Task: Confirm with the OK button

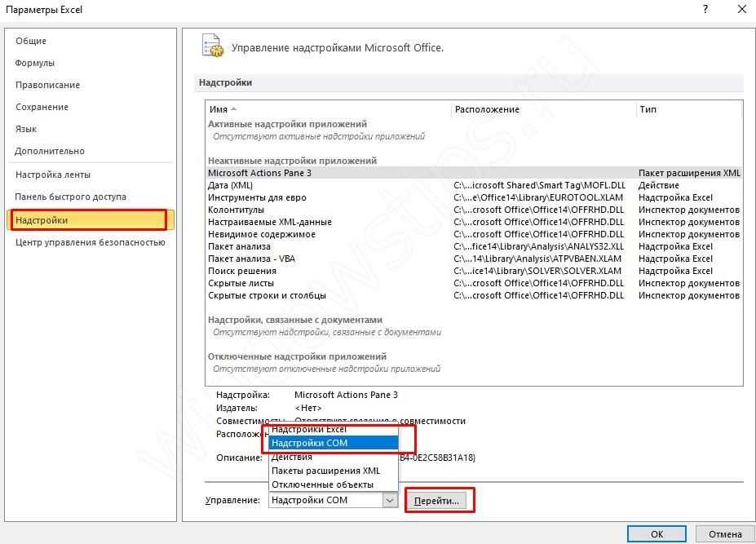Action: (x=657, y=534)
